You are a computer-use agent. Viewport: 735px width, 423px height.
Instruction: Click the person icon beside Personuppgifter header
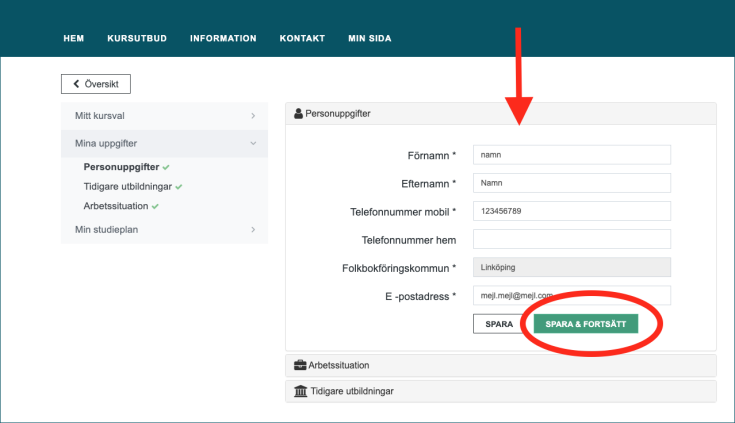298,113
